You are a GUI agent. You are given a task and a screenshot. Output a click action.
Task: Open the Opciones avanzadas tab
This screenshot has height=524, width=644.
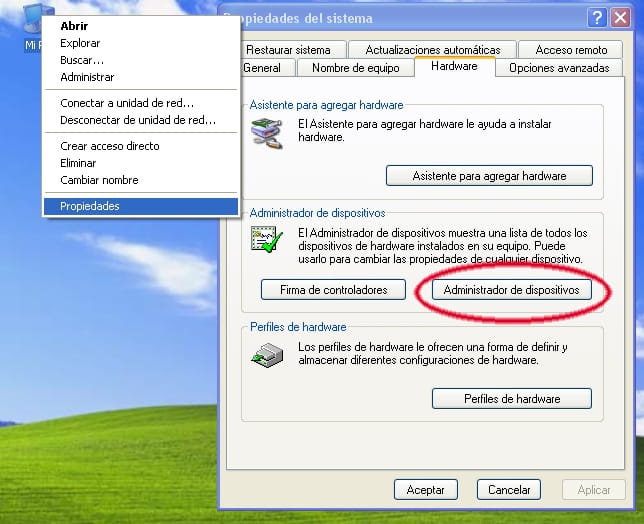[x=559, y=68]
